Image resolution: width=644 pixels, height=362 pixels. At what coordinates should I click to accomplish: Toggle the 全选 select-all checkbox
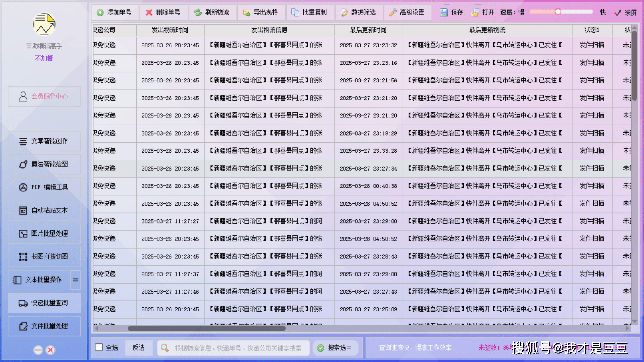click(99, 347)
